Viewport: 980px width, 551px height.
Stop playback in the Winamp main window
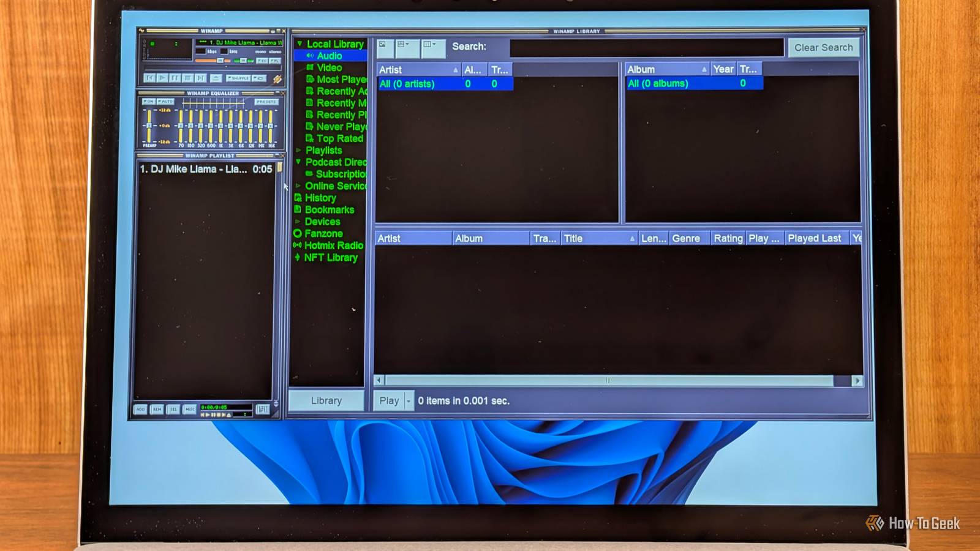[x=188, y=78]
